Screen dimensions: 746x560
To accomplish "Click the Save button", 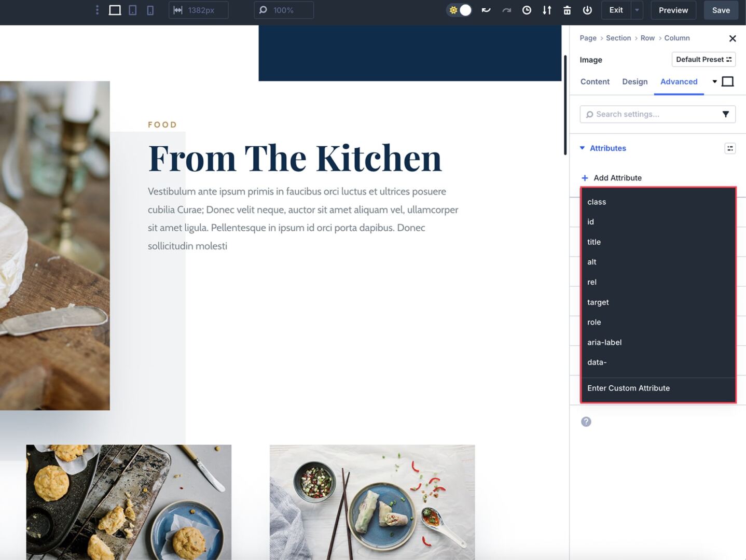I will coord(721,10).
